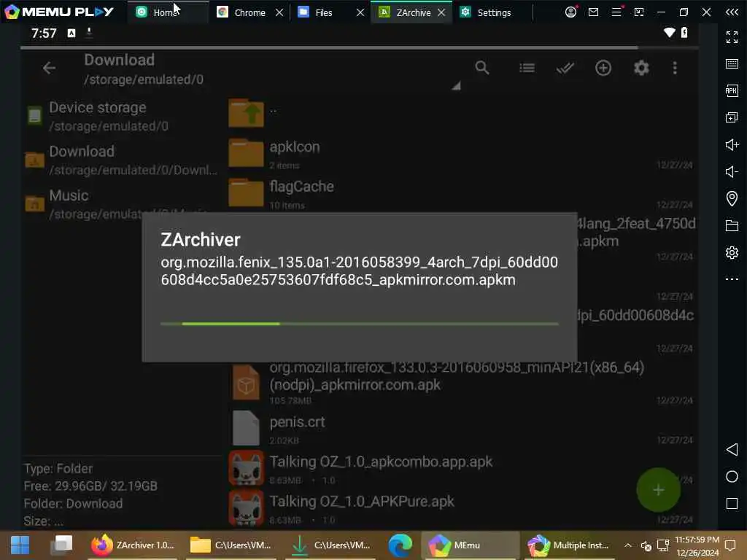
Task: Click the install APK icon in MEmu sidebar
Action: [x=732, y=90]
